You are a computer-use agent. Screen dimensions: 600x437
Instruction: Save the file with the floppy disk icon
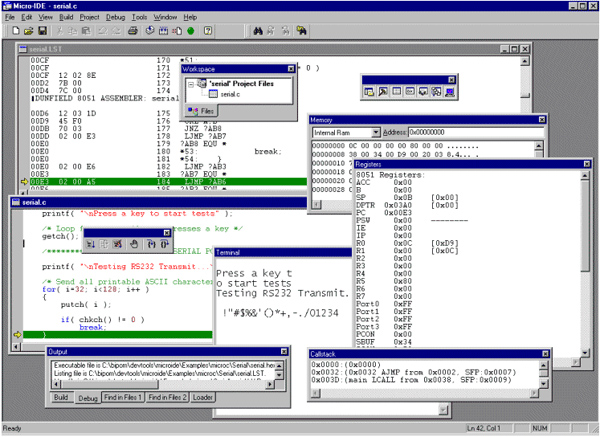pyautogui.click(x=43, y=31)
